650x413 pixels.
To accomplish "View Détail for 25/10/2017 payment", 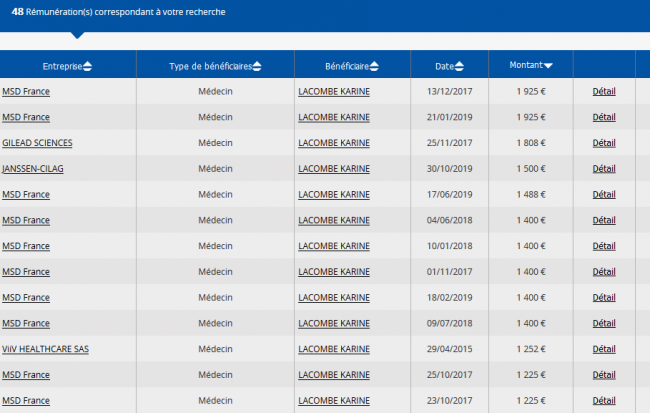I will (x=604, y=375).
